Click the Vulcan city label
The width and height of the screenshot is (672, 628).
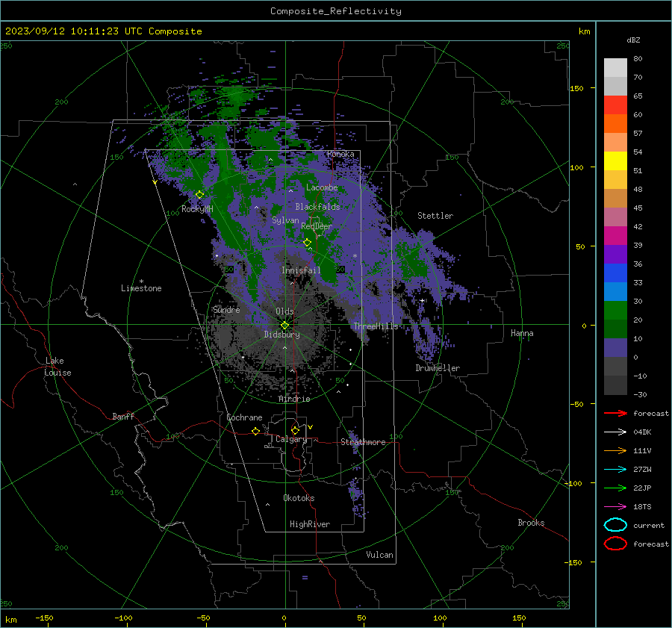(379, 555)
